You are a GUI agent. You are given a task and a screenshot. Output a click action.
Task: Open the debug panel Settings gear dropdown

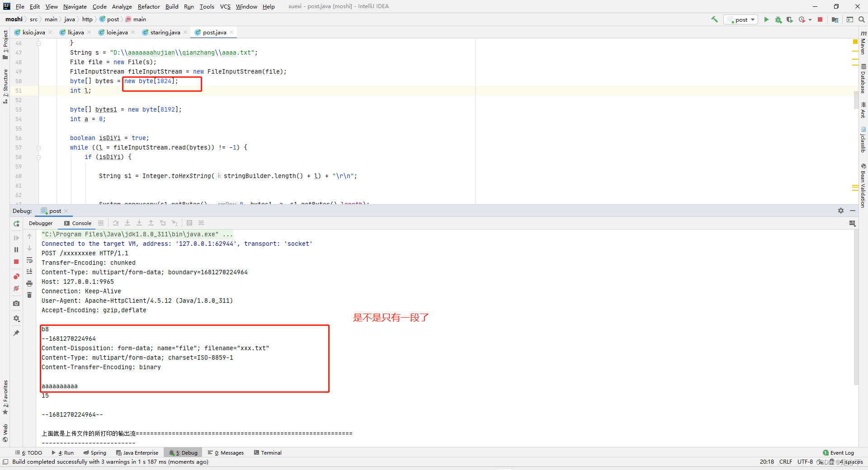[16, 318]
